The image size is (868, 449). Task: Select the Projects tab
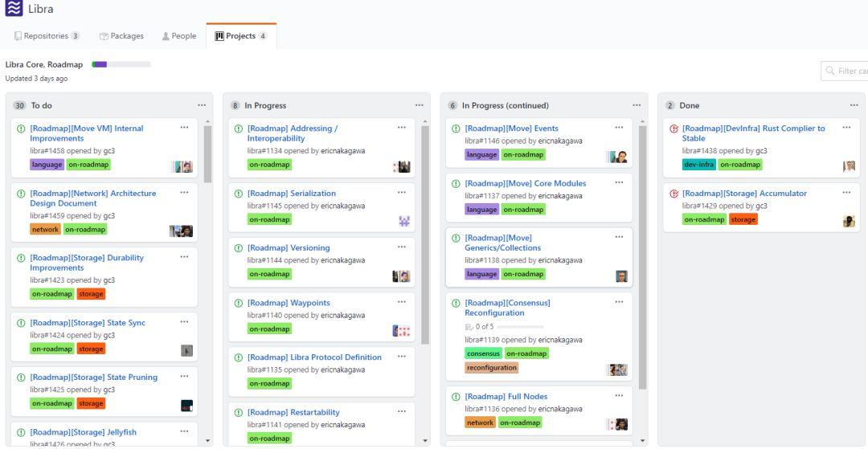tap(241, 36)
